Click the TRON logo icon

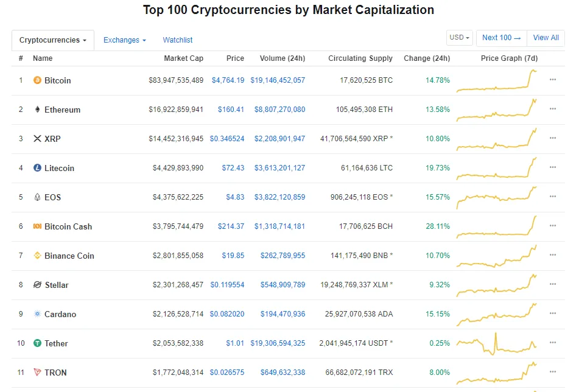tap(37, 373)
